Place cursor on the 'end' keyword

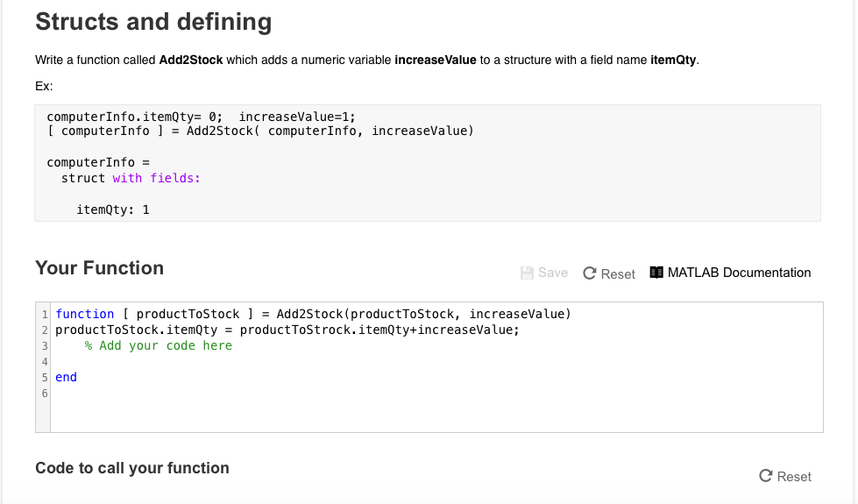pos(66,377)
